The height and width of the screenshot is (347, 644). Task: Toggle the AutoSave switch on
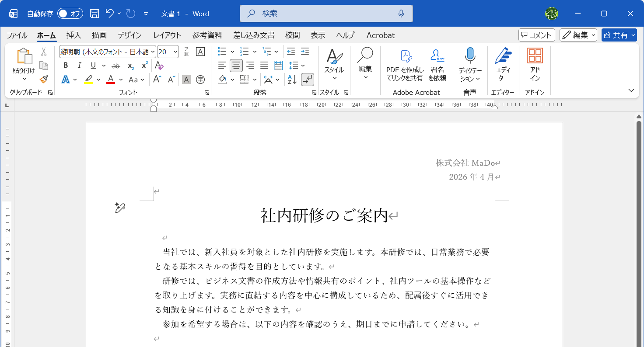pyautogui.click(x=69, y=14)
